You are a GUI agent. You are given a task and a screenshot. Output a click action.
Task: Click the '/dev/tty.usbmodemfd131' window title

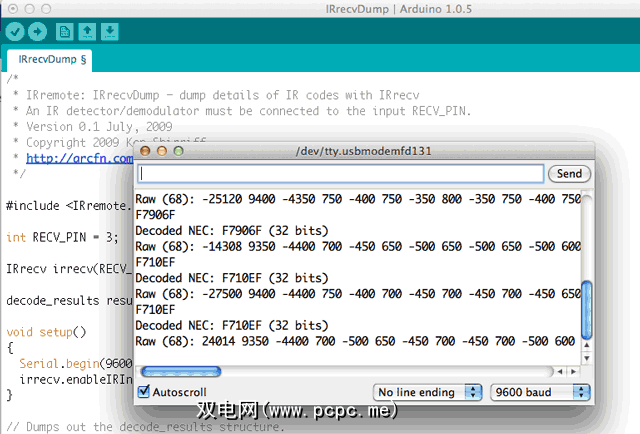363,151
